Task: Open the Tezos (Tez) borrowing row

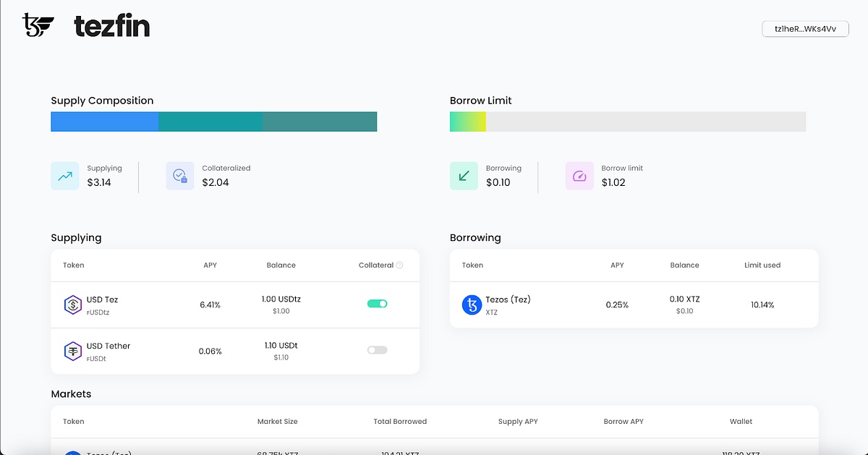Action: coord(634,305)
